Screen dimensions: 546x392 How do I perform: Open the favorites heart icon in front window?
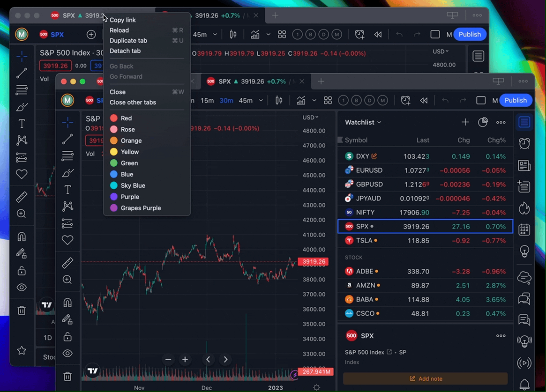(67, 240)
